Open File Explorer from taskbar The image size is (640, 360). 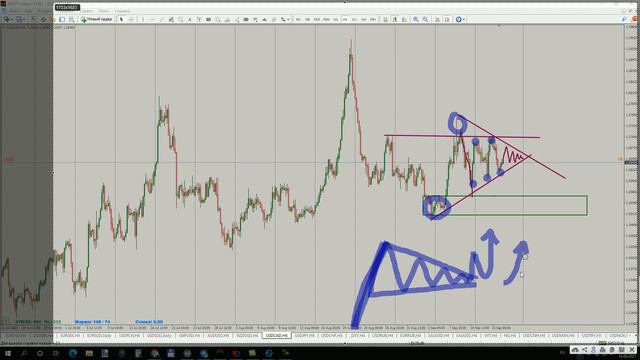coord(89,353)
